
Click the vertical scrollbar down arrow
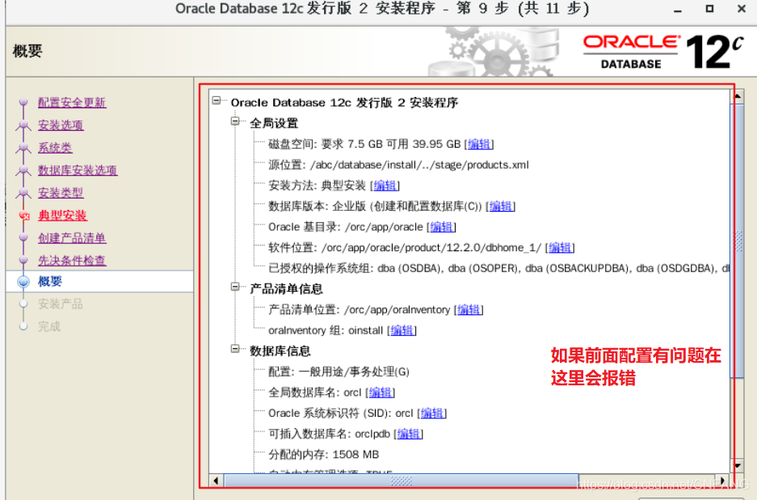(x=737, y=466)
